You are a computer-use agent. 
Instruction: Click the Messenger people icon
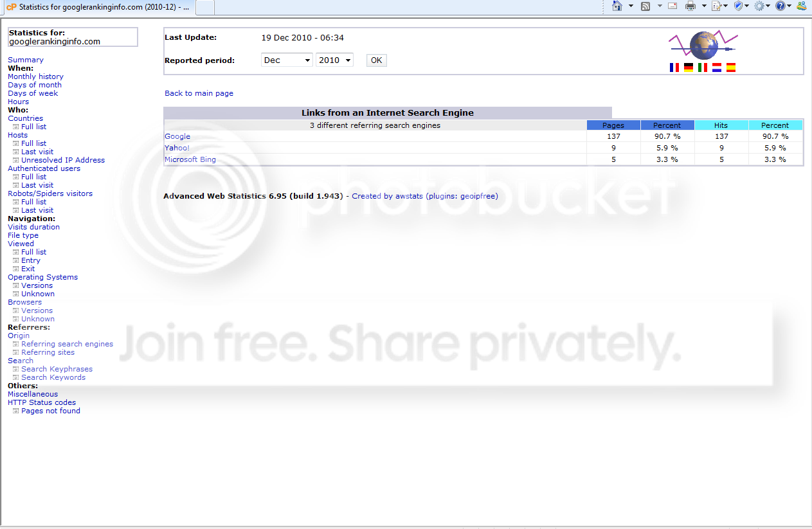point(801,6)
